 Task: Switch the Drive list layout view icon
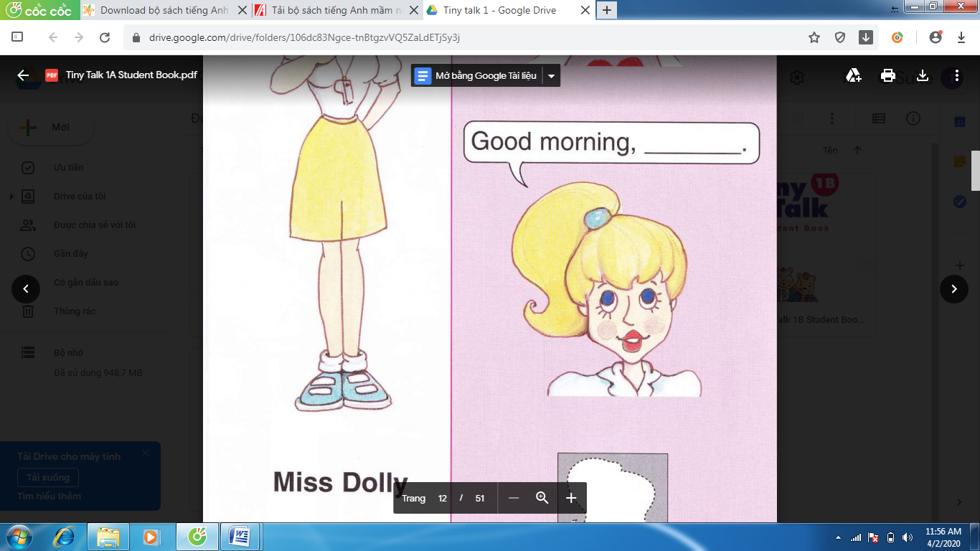(x=879, y=118)
